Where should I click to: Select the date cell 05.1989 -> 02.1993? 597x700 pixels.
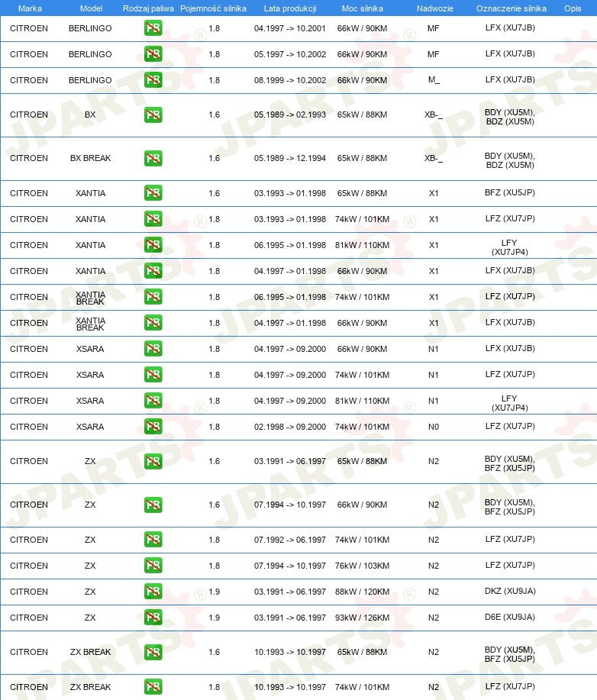(x=290, y=115)
